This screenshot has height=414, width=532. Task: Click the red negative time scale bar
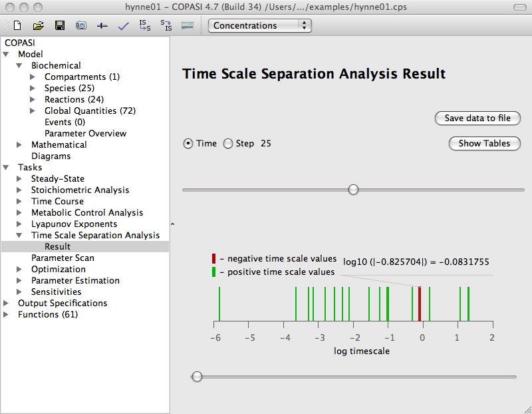pos(420,304)
